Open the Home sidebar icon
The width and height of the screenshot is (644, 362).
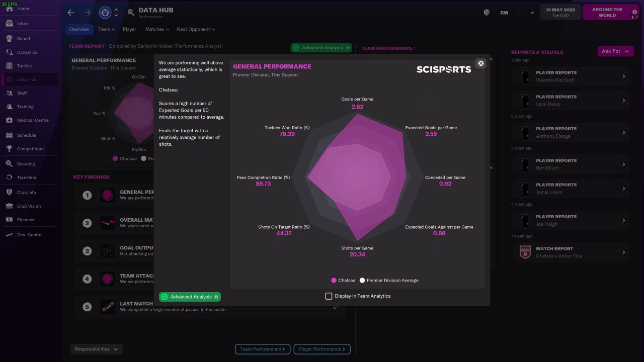tap(9, 9)
